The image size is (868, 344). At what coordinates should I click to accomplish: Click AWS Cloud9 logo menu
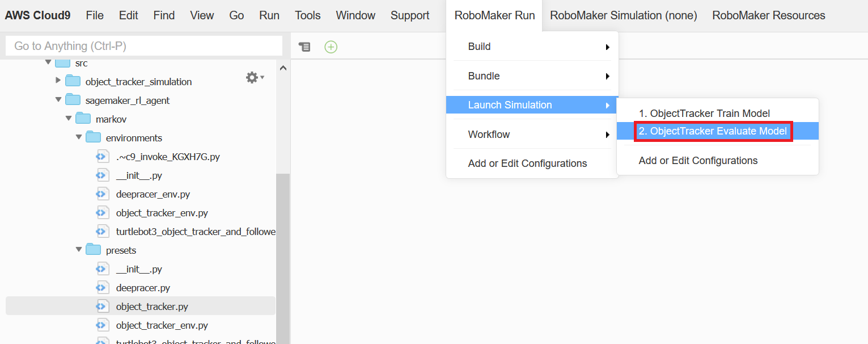[38, 15]
